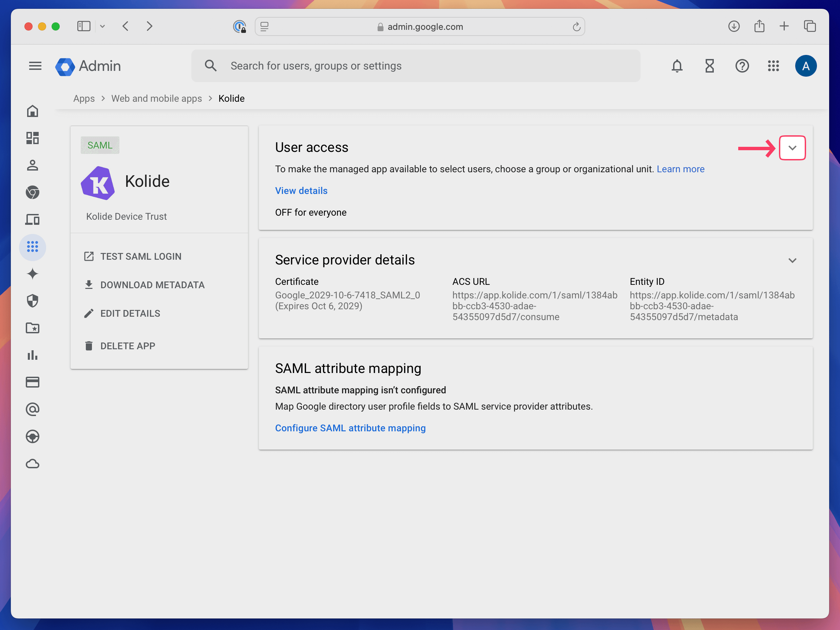Click the Reporting bar chart icon
840x630 pixels.
[33, 355]
